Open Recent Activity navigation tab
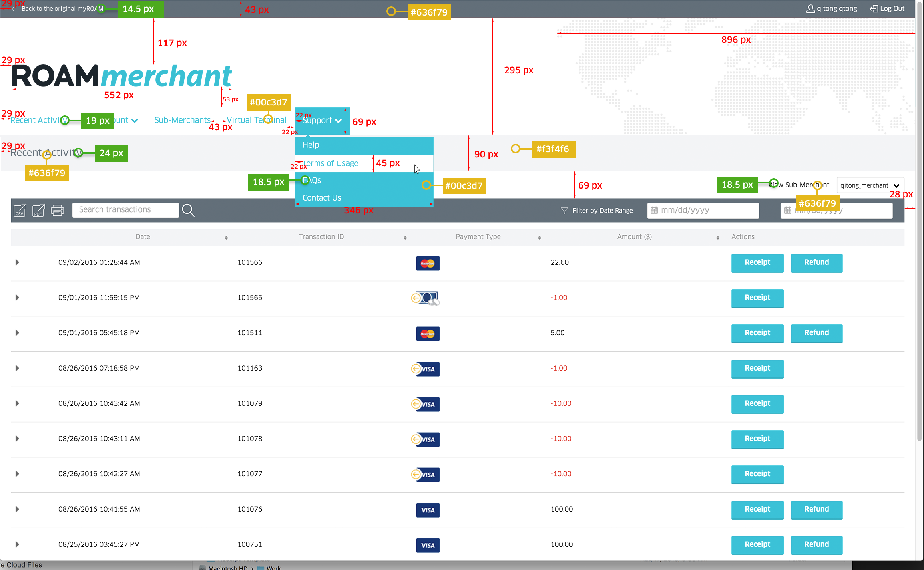The height and width of the screenshot is (570, 924). pos(39,120)
